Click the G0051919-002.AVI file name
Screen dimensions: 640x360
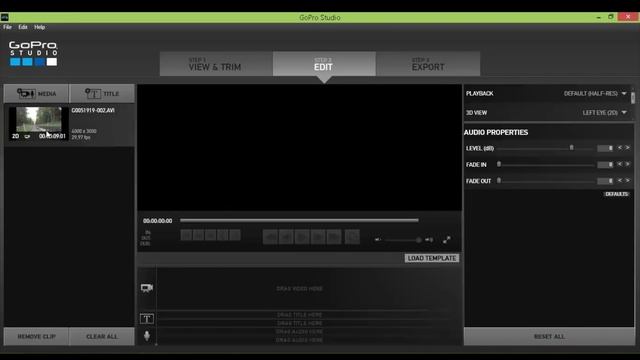tap(93, 110)
